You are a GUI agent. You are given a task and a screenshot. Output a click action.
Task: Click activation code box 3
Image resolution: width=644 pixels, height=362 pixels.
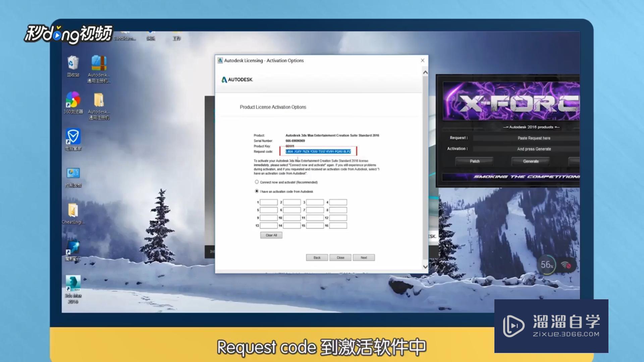tap(315, 202)
